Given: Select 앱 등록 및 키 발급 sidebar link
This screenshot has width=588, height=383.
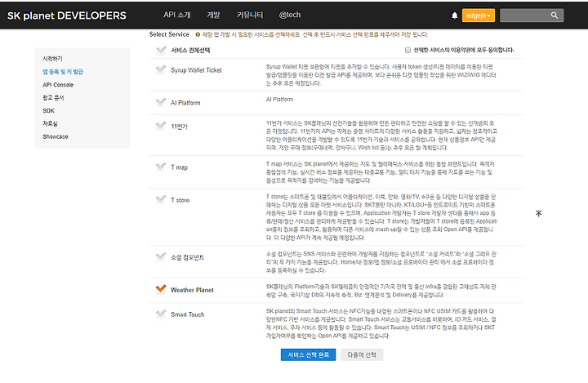Looking at the screenshot, I should coord(63,72).
